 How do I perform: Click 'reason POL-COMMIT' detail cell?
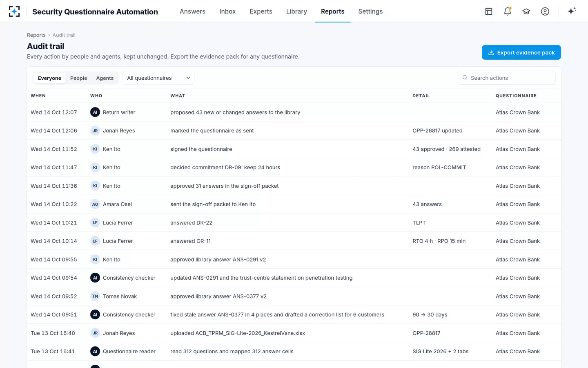(x=439, y=168)
